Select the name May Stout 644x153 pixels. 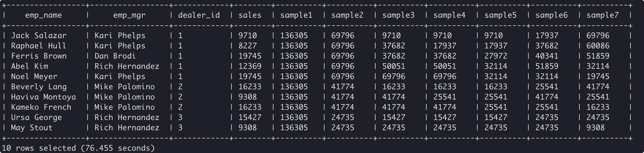click(32, 128)
